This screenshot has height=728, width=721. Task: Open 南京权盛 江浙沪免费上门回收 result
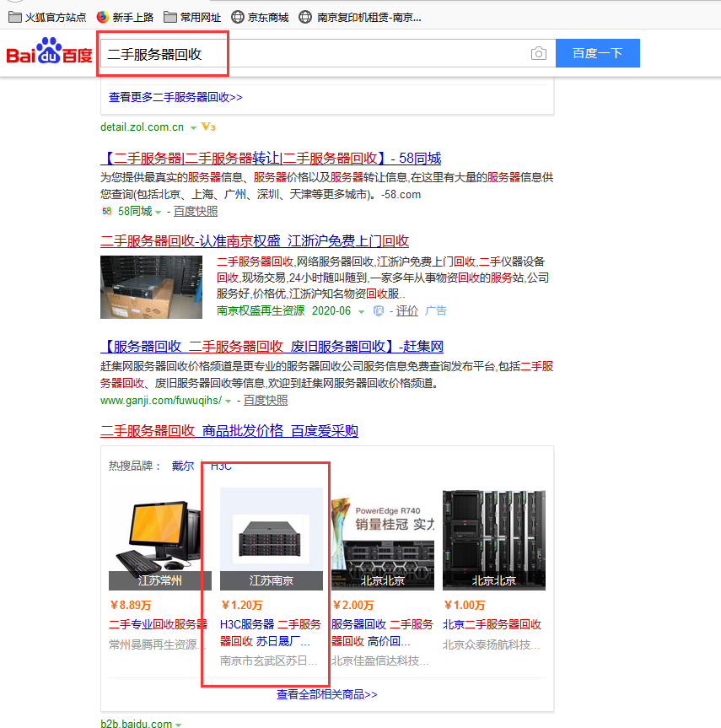tap(255, 241)
